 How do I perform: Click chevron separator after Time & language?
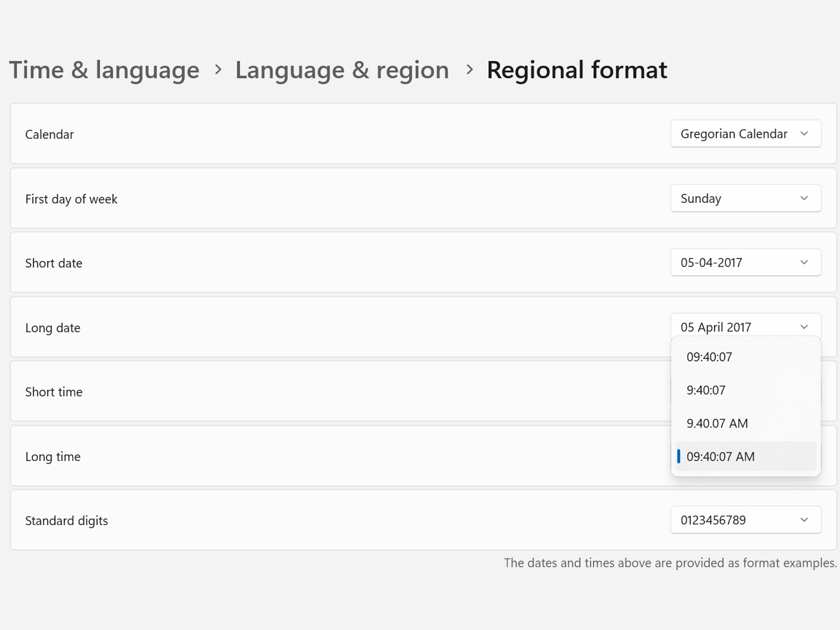point(218,69)
